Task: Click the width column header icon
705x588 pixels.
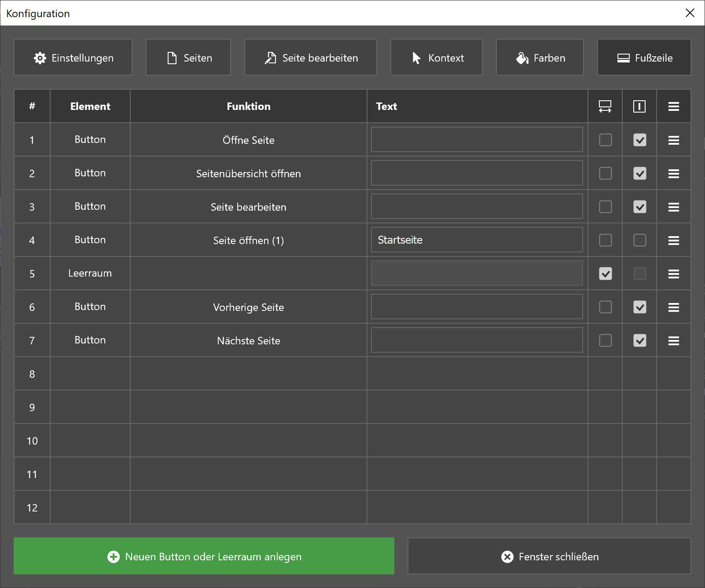Action: click(x=605, y=106)
